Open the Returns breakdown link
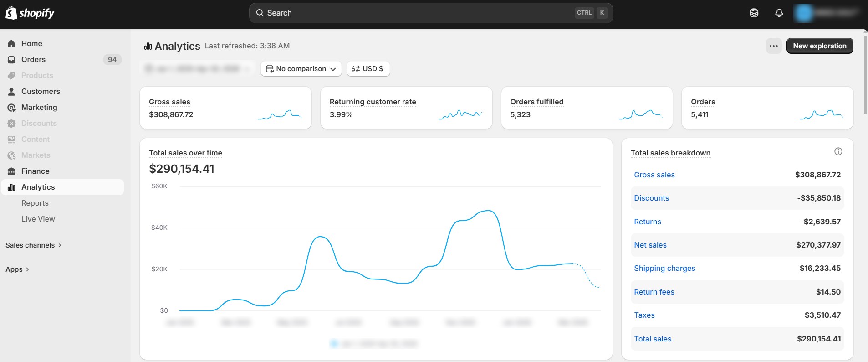This screenshot has width=868, height=362. tap(648, 222)
